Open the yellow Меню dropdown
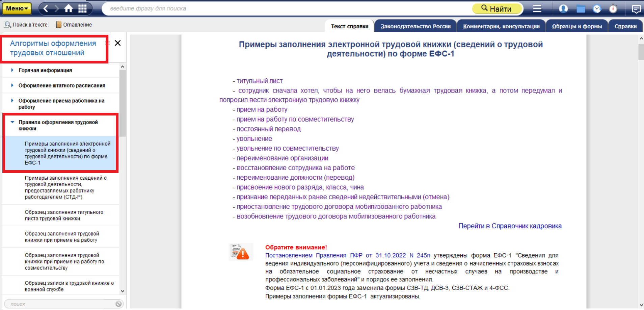 point(17,8)
